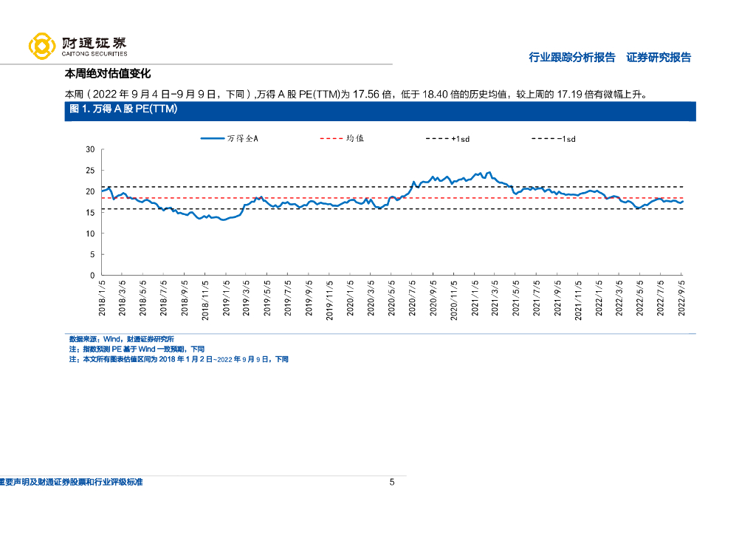
Task: Select the 证券研究报告 header label
Action: (x=659, y=58)
